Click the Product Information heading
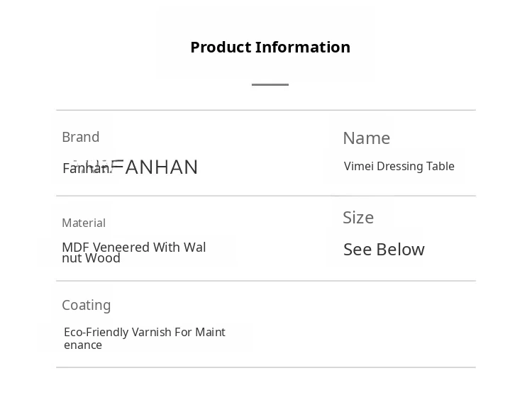 270,47
